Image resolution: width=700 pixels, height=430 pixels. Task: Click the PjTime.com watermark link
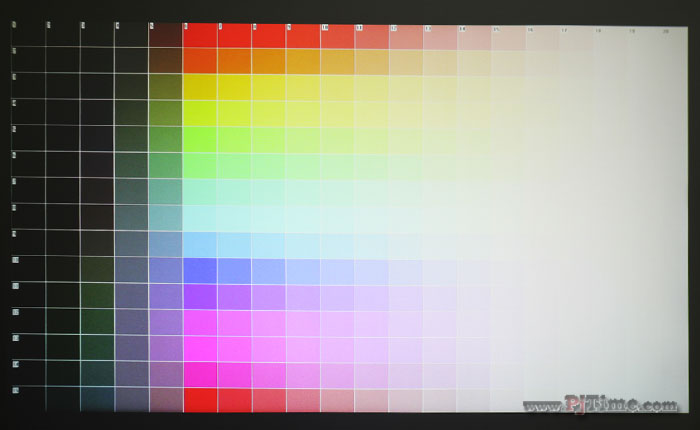(600, 405)
